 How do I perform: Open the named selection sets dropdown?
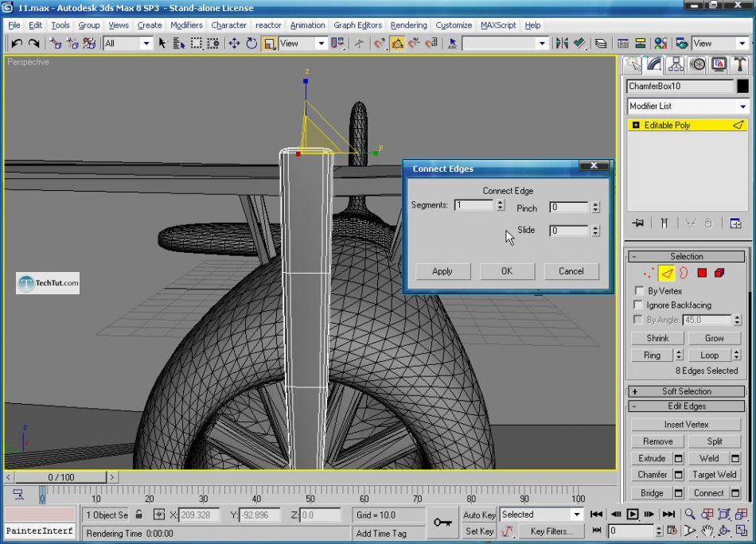click(505, 44)
